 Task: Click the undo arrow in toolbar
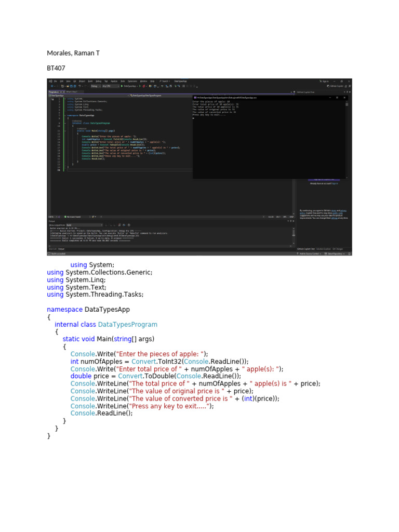click(x=79, y=86)
